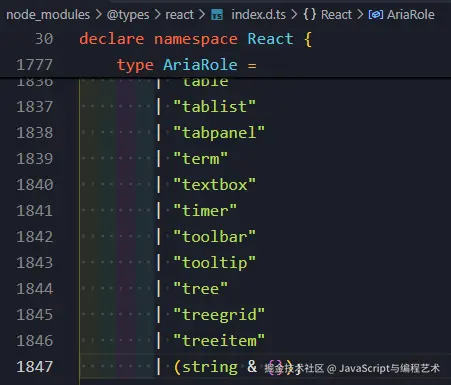Click the "timer" string literal
Screen dimensions: 451x385
tap(205, 211)
